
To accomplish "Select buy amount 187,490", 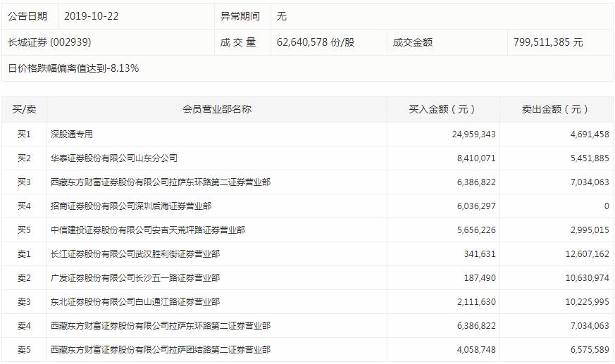I will (x=480, y=278).
